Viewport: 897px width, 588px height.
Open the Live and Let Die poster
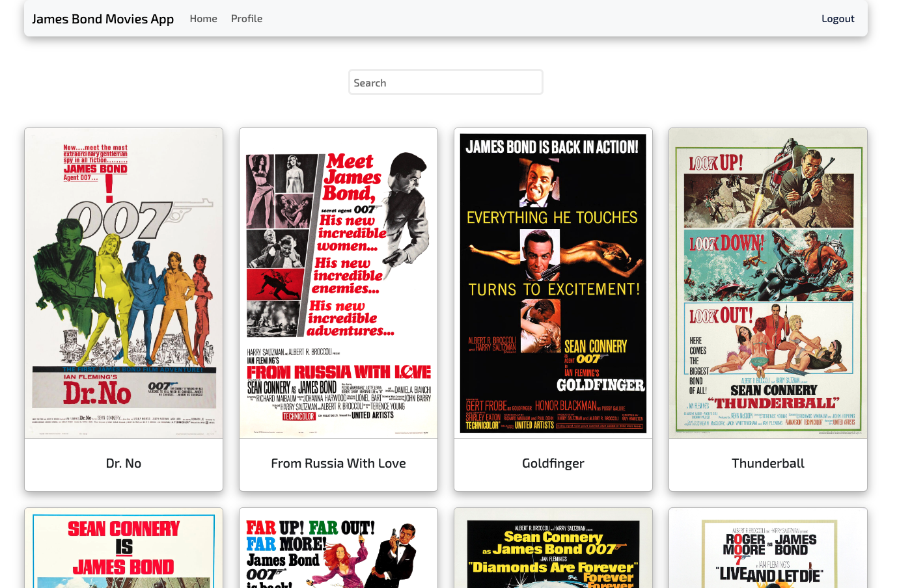pos(768,548)
